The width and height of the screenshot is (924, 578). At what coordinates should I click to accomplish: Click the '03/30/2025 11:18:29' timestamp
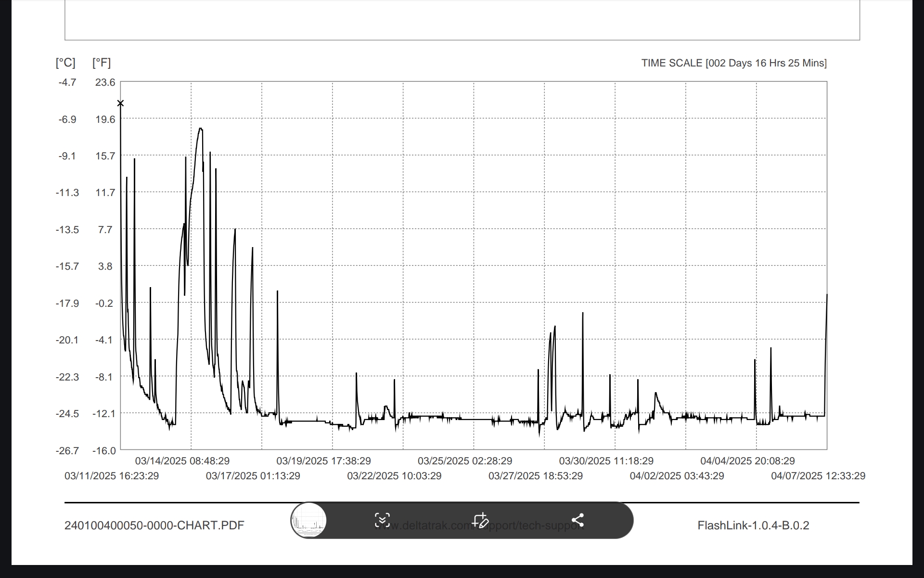click(606, 461)
